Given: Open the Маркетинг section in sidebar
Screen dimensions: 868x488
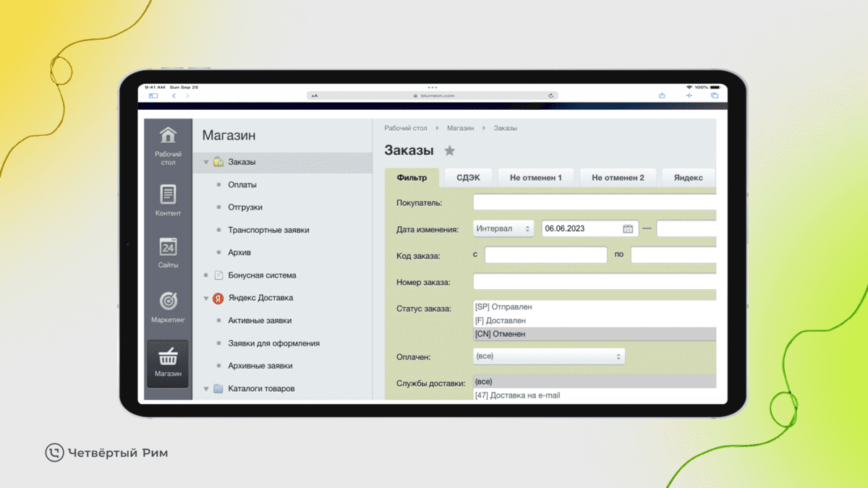Looking at the screenshot, I should tap(168, 307).
